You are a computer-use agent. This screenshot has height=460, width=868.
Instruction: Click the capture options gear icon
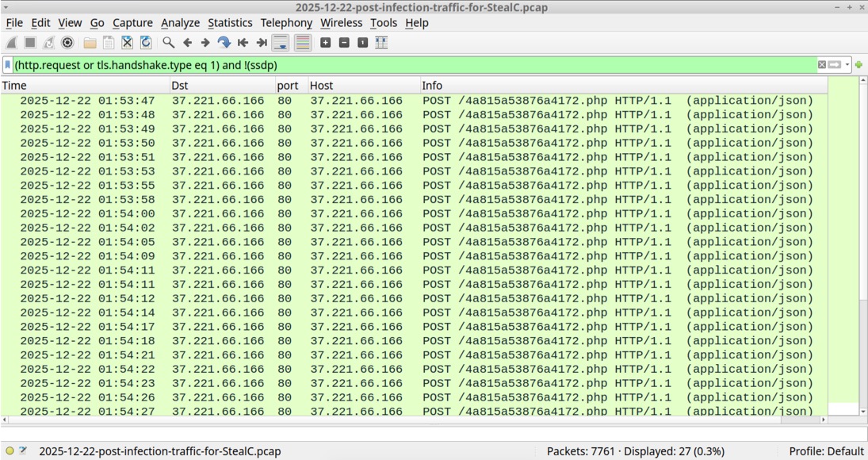(67, 43)
